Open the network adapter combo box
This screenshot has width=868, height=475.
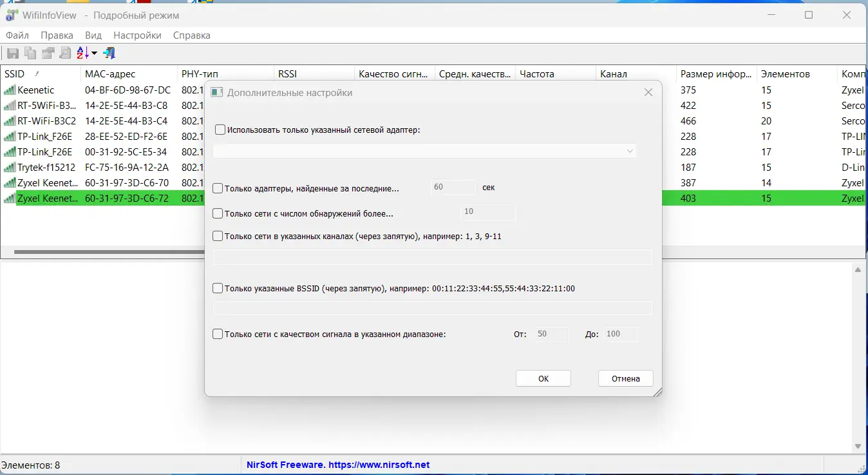pos(425,151)
